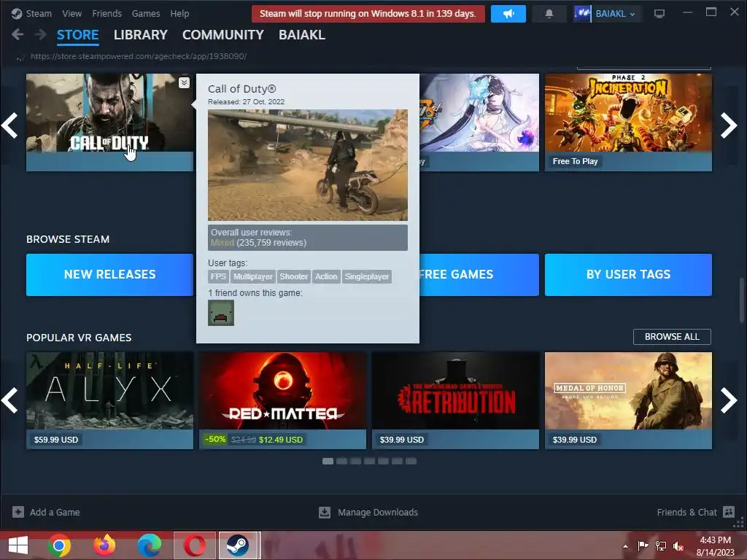Select first VR carousel page dot
This screenshot has height=560, width=747.
coord(328,461)
